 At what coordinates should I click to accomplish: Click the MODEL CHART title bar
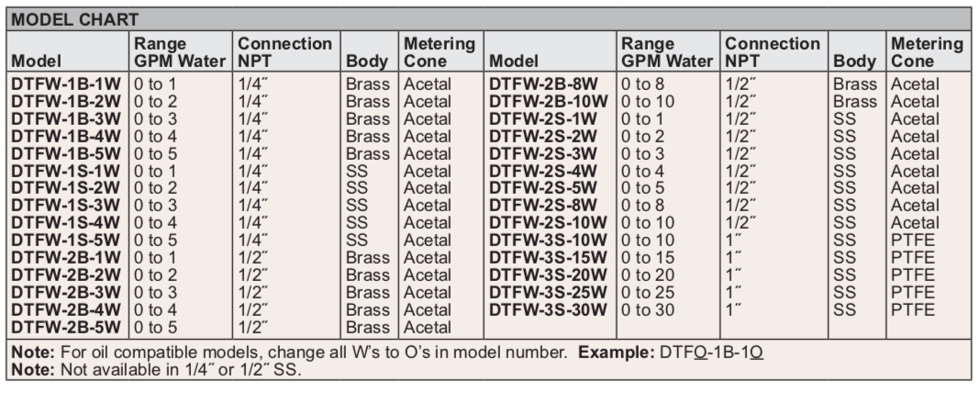point(490,17)
